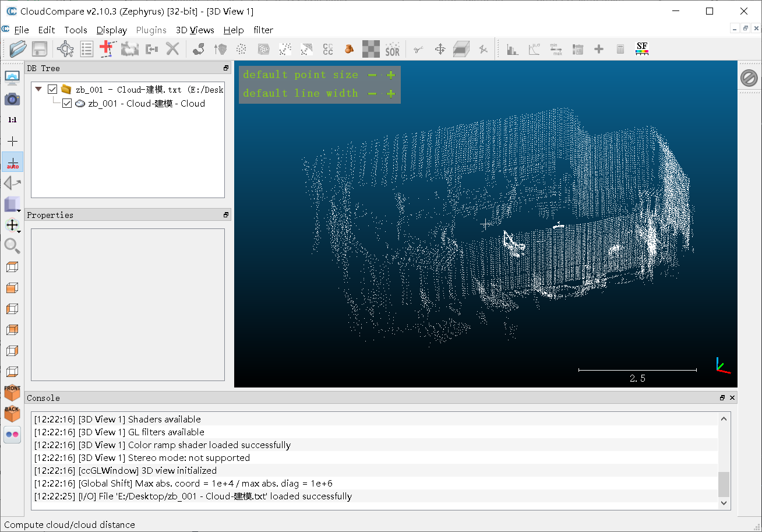The image size is (762, 532).
Task: Click the Clone entities icon
Action: coord(129,49)
